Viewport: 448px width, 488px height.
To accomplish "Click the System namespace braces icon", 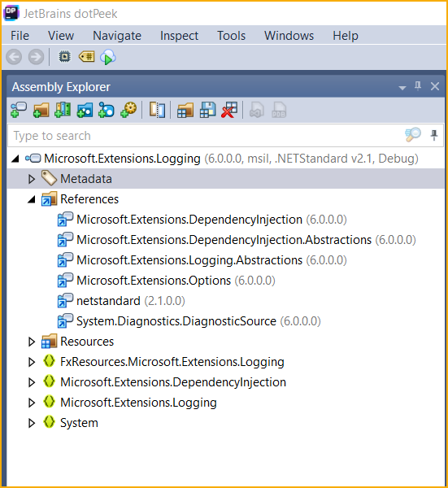I will pyautogui.click(x=49, y=422).
